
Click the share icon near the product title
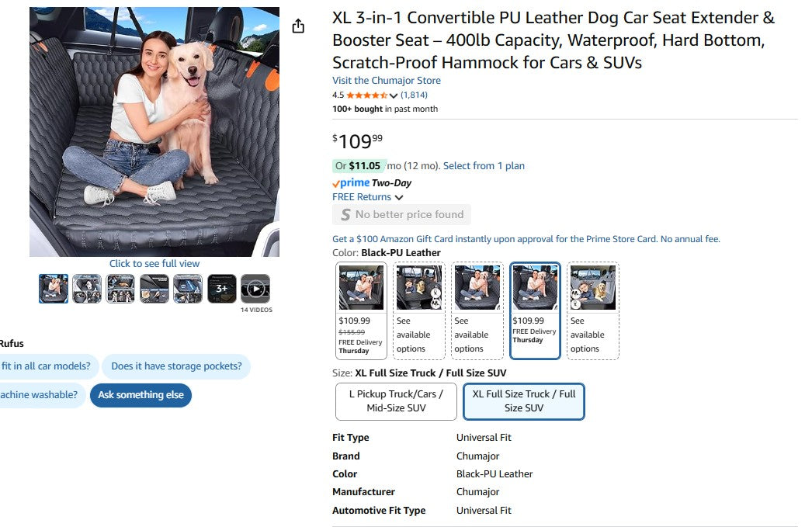298,25
